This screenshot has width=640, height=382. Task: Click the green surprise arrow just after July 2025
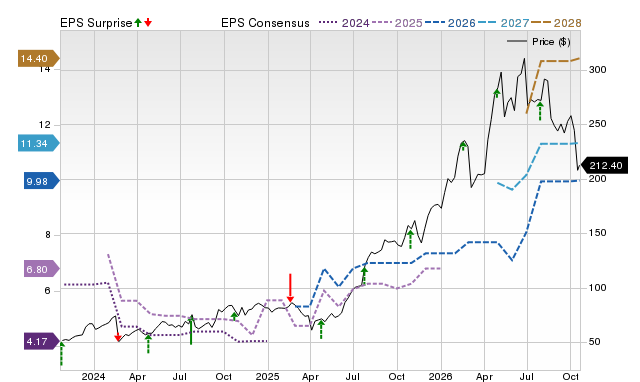point(364,276)
